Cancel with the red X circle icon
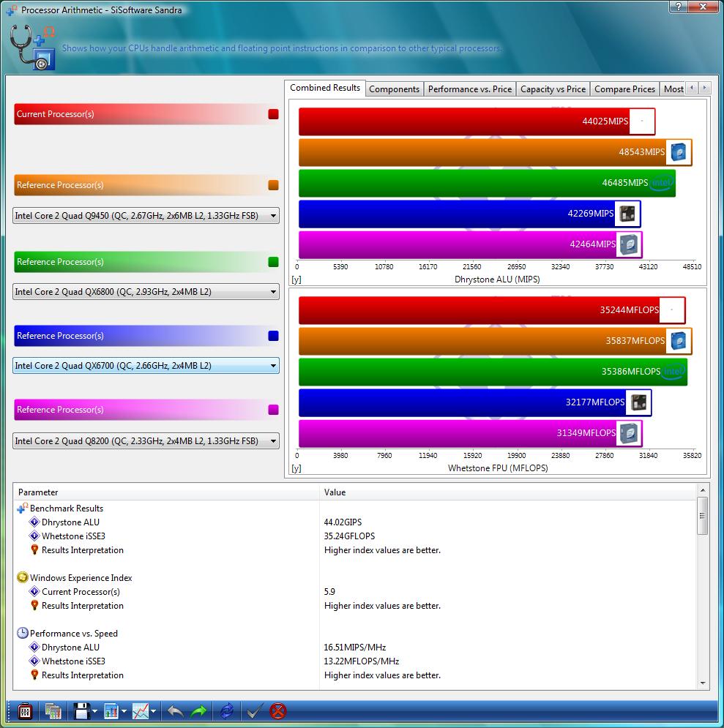 point(278,711)
